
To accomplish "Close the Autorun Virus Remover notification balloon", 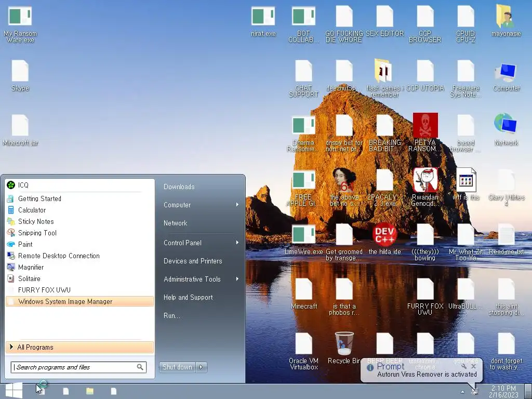I will coord(474,366).
